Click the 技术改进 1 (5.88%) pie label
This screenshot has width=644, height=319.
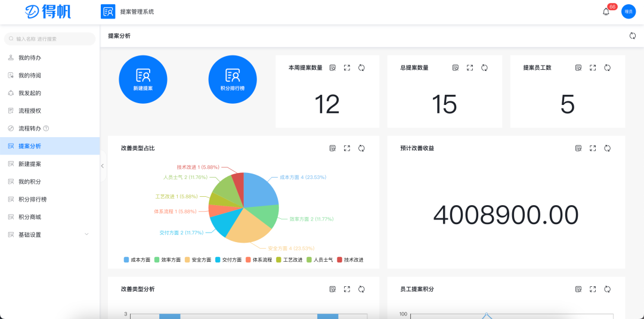tap(198, 167)
